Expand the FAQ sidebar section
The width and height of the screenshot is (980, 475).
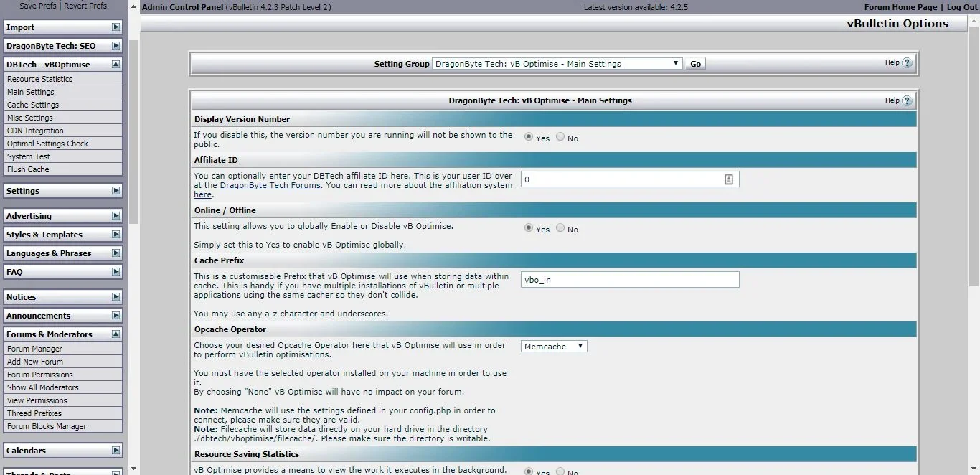[x=116, y=272]
